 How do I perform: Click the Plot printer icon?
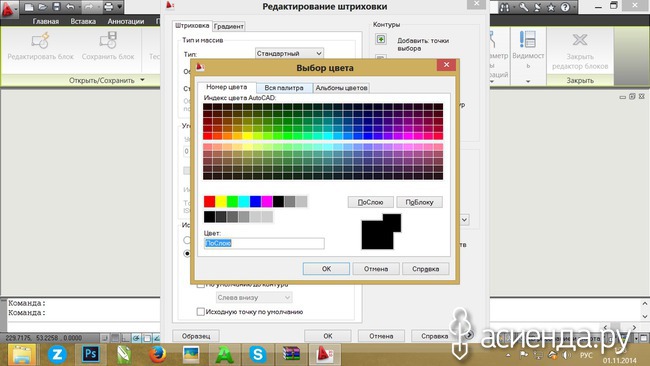click(x=108, y=7)
